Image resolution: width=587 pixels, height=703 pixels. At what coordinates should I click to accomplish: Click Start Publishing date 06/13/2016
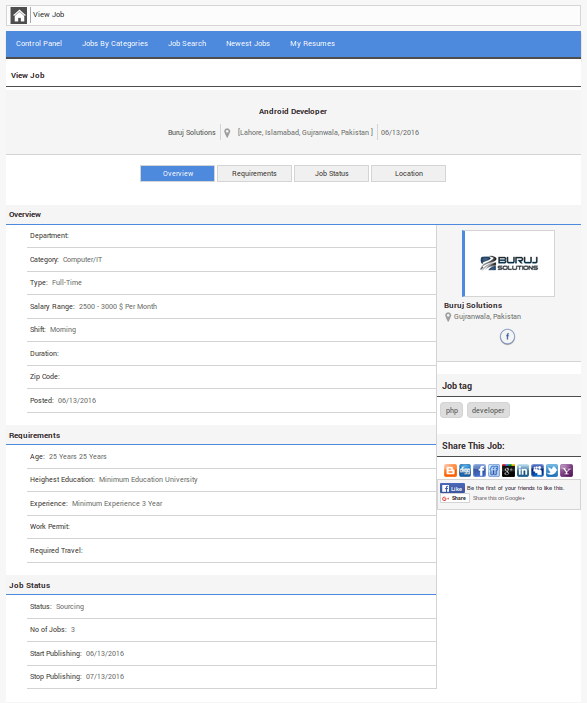pos(105,654)
